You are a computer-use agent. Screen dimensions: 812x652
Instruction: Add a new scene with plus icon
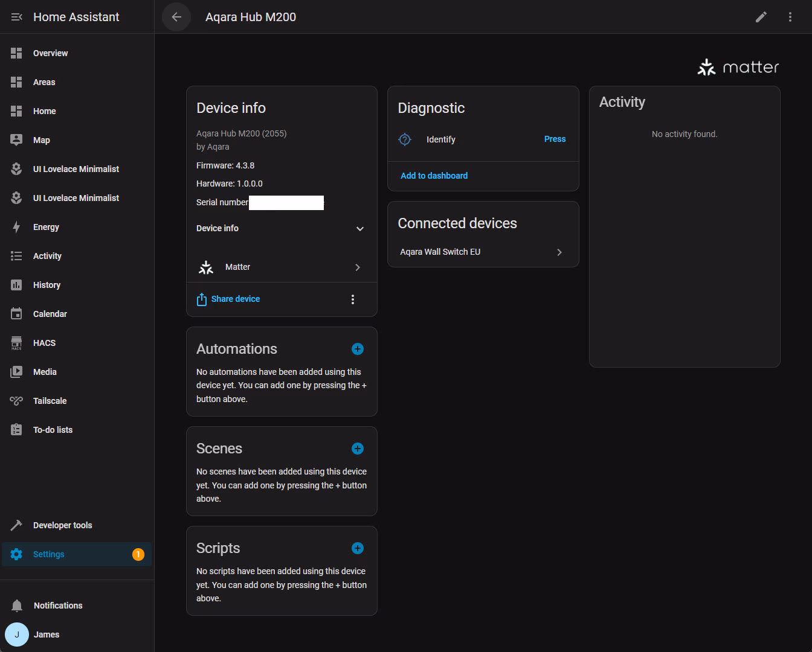(x=358, y=449)
